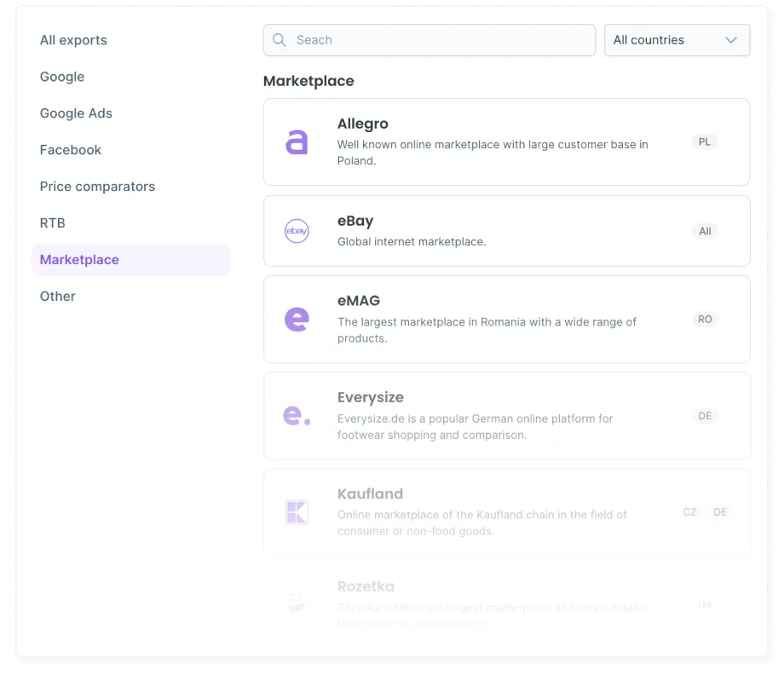Screen dimensions: 784x675
Task: Click eMAG description about Romania
Action: pos(487,330)
